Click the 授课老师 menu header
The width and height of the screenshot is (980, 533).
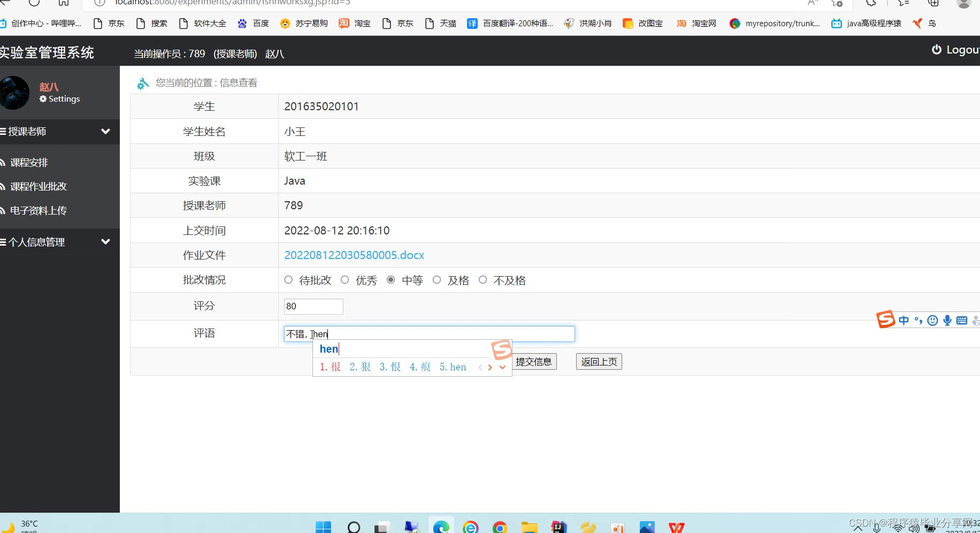[x=60, y=132]
